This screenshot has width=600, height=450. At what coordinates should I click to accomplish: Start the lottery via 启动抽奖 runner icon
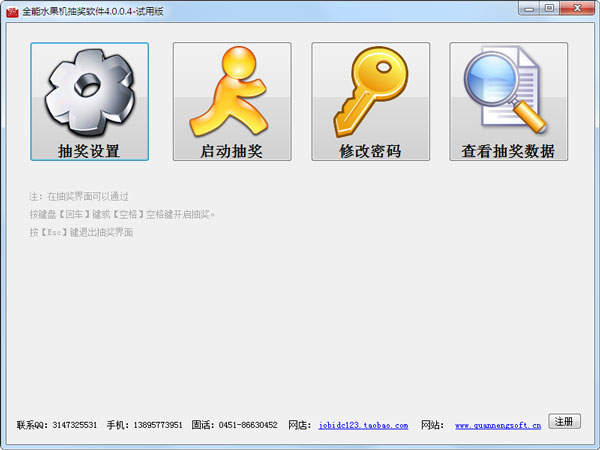tap(232, 101)
